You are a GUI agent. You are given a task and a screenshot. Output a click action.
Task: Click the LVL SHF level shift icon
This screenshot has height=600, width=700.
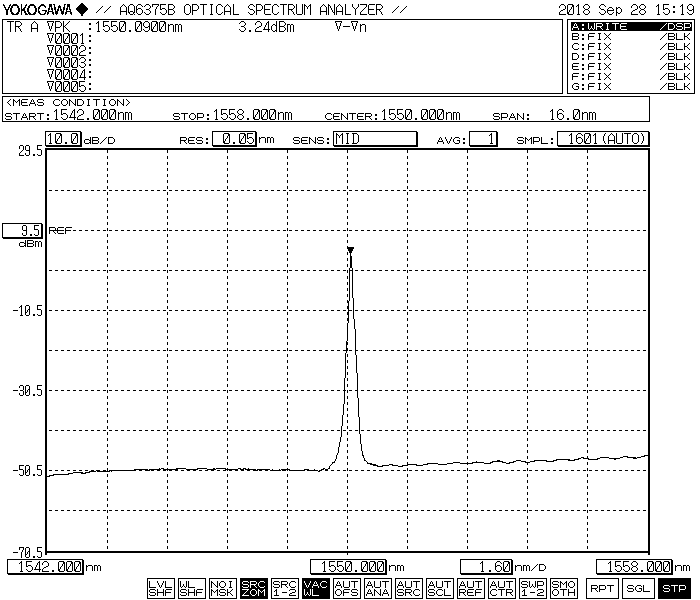(x=160, y=588)
